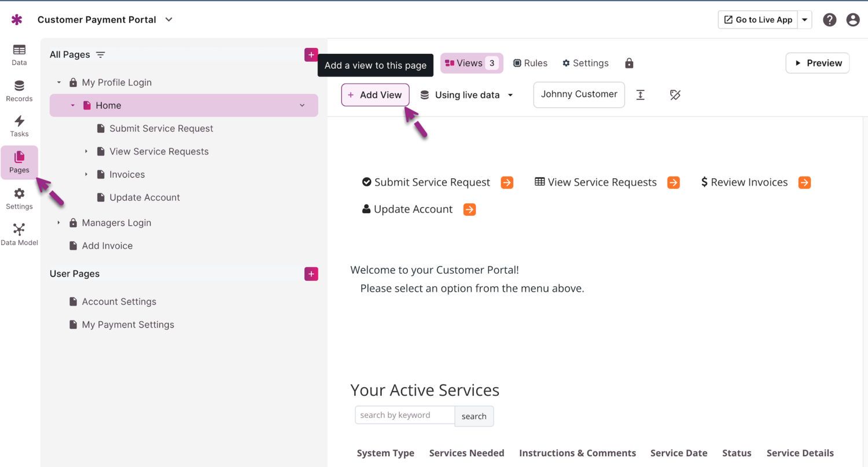Image resolution: width=868 pixels, height=467 pixels.
Task: Click the Preview button
Action: tap(817, 63)
